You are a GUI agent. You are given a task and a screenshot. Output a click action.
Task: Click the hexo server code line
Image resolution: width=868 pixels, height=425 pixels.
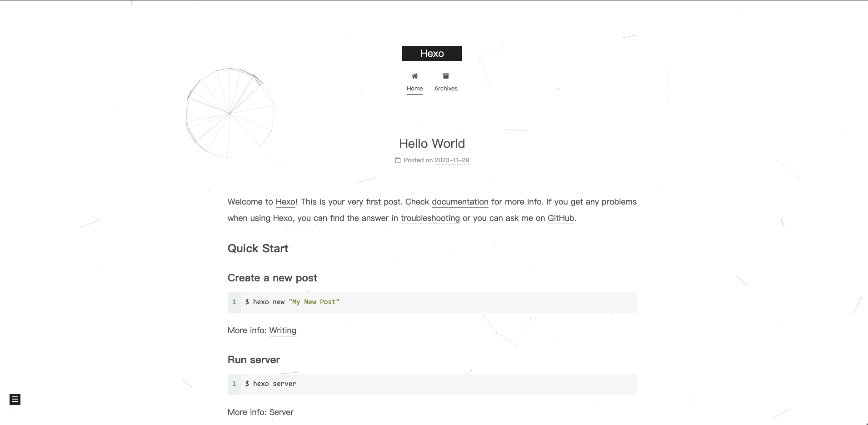(271, 384)
